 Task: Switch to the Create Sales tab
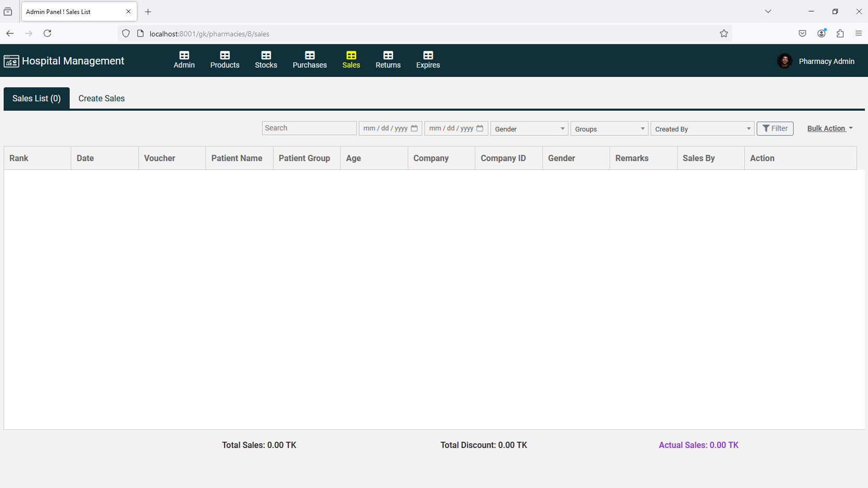pos(101,98)
